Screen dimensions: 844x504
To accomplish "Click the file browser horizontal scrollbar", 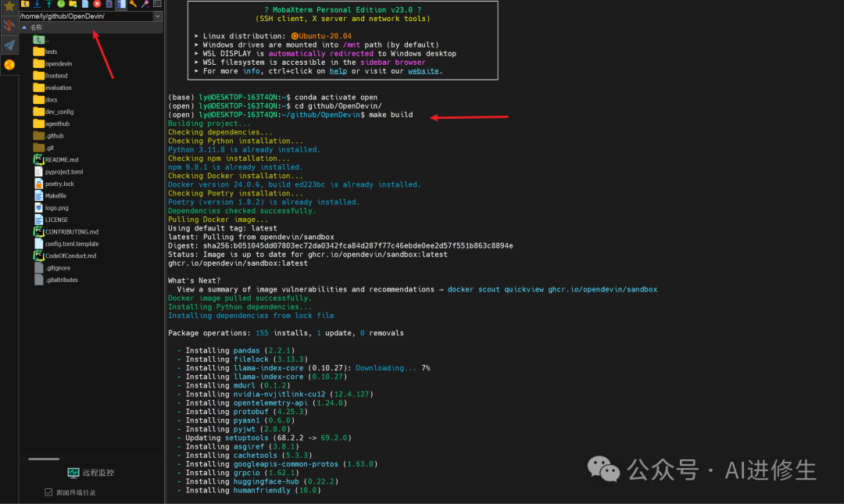I will click(44, 459).
